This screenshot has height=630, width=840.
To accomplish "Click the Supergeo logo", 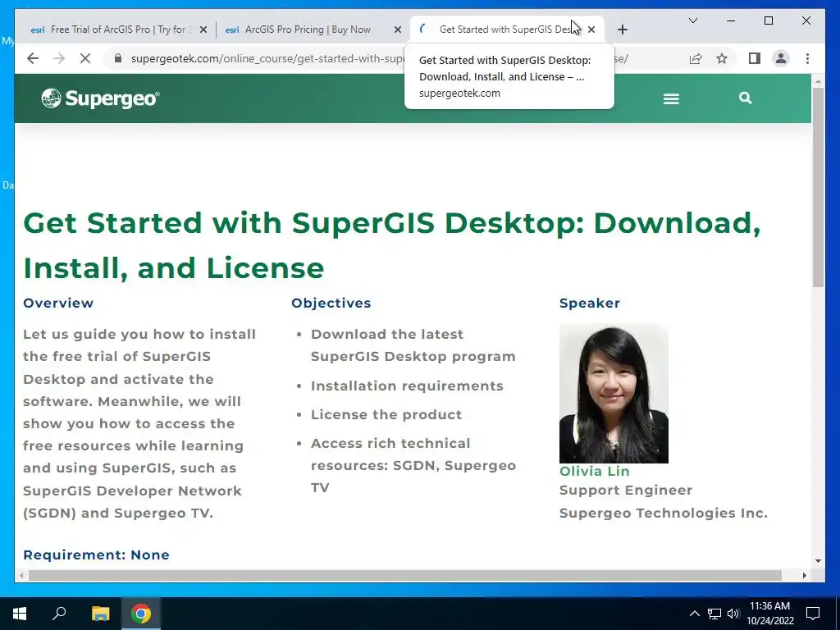I will click(x=100, y=98).
